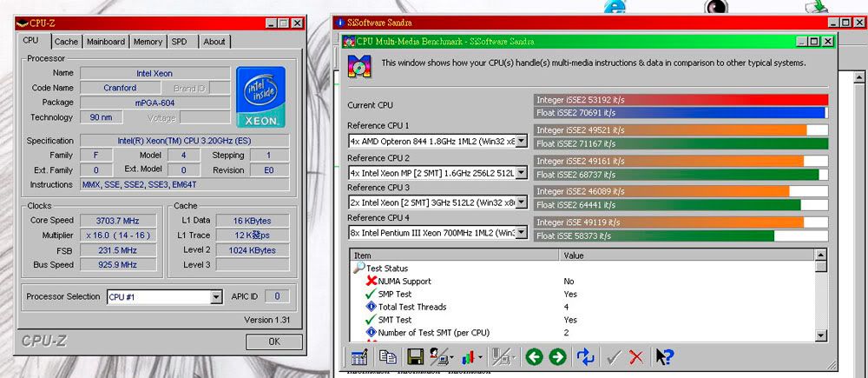The width and height of the screenshot is (868, 378).
Task: Click the SiSoftware Sandra title bar icon
Action: pyautogui.click(x=340, y=23)
